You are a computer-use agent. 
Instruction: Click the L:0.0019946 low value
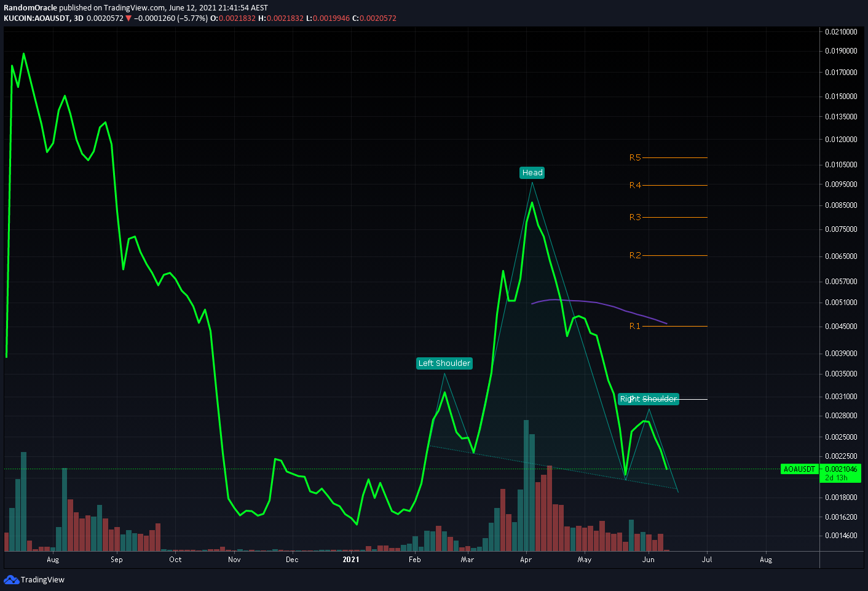328,18
